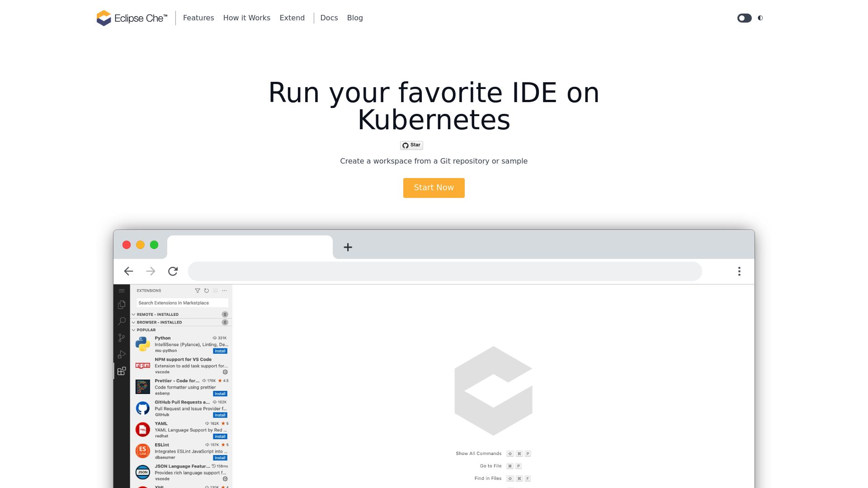Click the filter extensions funnel icon

coord(198,291)
